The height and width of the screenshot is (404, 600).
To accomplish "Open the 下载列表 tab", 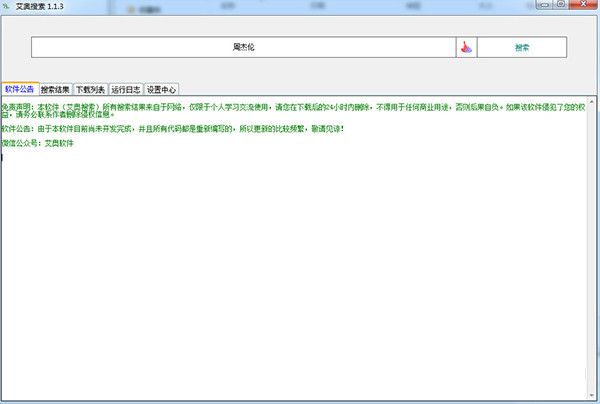I will (x=90, y=90).
